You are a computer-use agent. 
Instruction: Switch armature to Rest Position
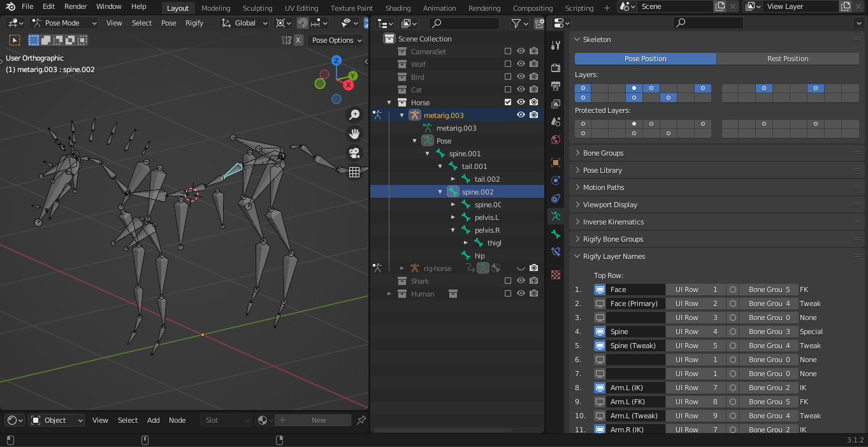pyautogui.click(x=788, y=58)
